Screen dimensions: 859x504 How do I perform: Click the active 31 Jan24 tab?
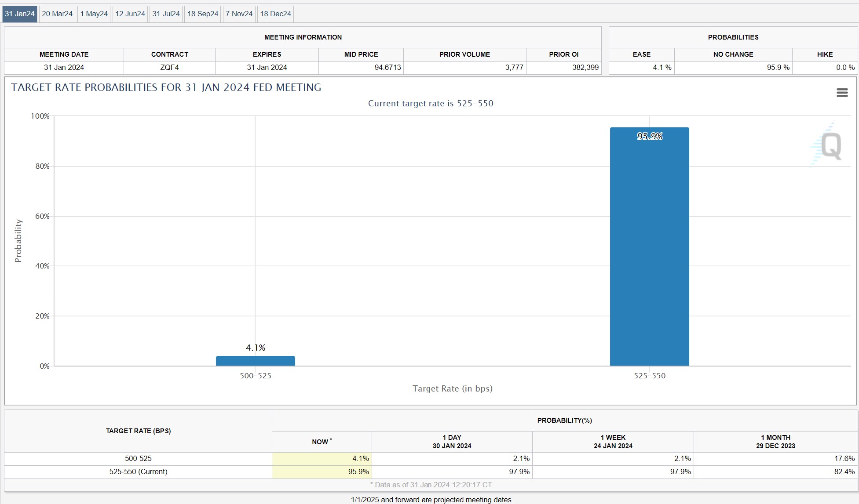(20, 14)
